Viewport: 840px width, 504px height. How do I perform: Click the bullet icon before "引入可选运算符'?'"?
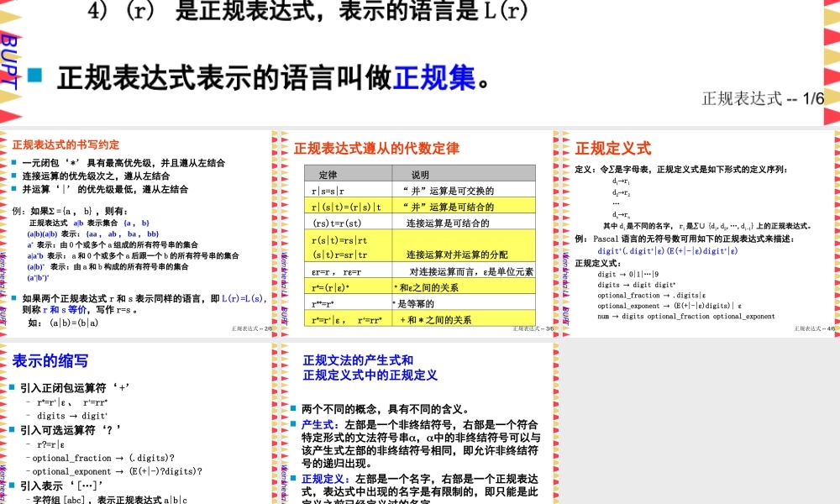click(10, 428)
